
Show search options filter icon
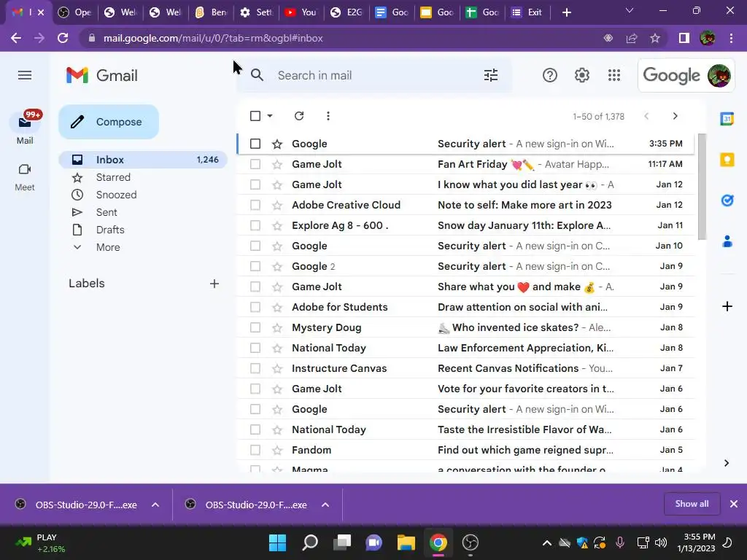click(491, 75)
